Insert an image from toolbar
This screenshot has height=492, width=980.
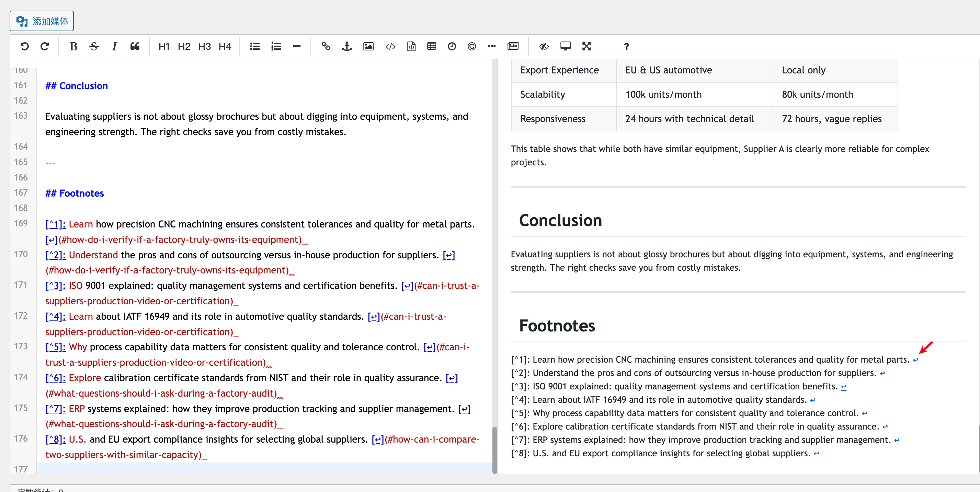(x=368, y=46)
